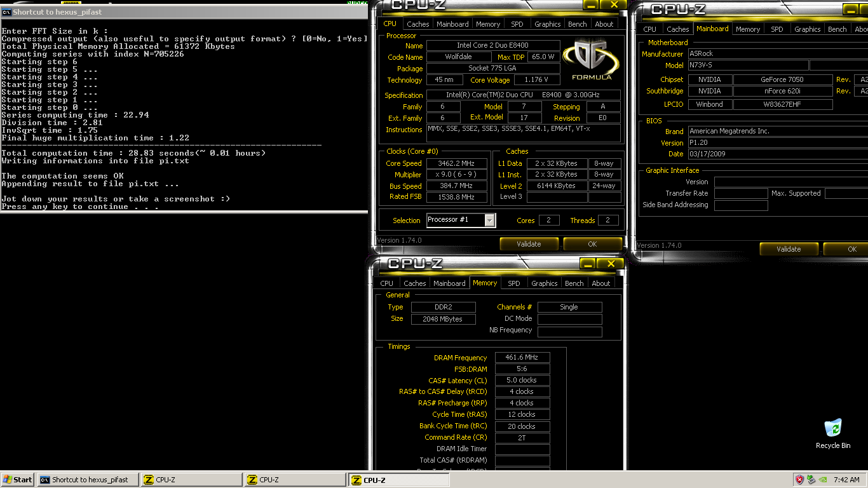The width and height of the screenshot is (868, 488).
Task: Switch to Memory tab in the ASRock mainboard window
Action: point(748,29)
